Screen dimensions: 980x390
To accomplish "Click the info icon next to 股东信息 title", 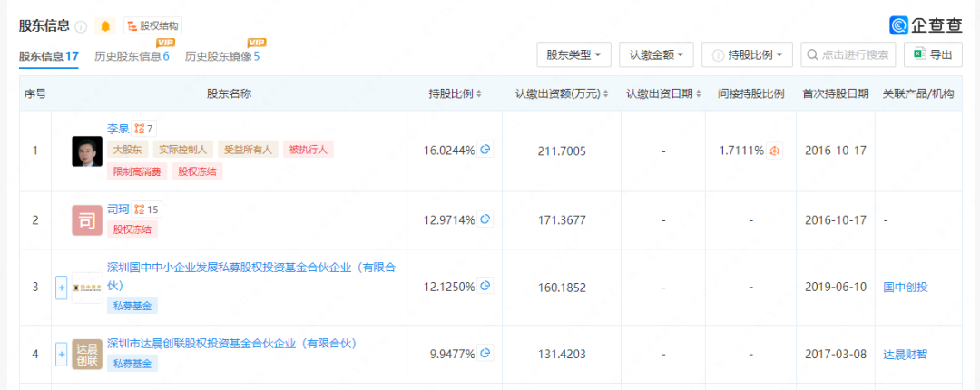I will point(81,27).
